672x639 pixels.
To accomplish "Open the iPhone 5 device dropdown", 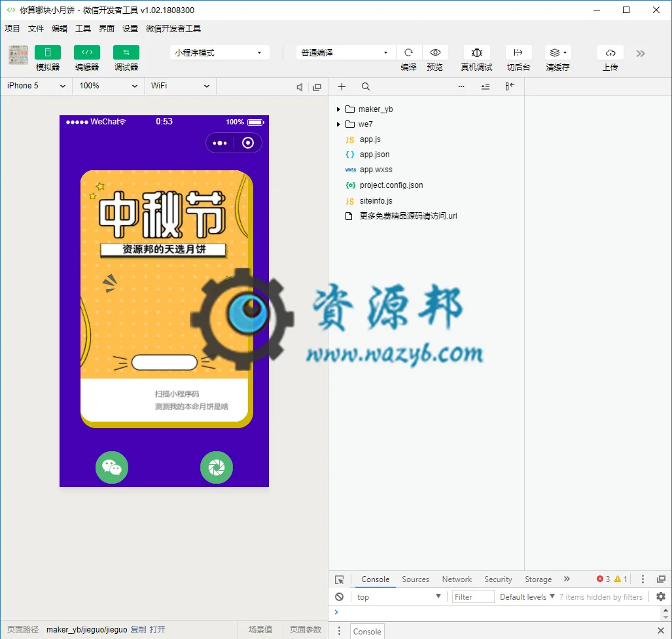I will pyautogui.click(x=36, y=86).
